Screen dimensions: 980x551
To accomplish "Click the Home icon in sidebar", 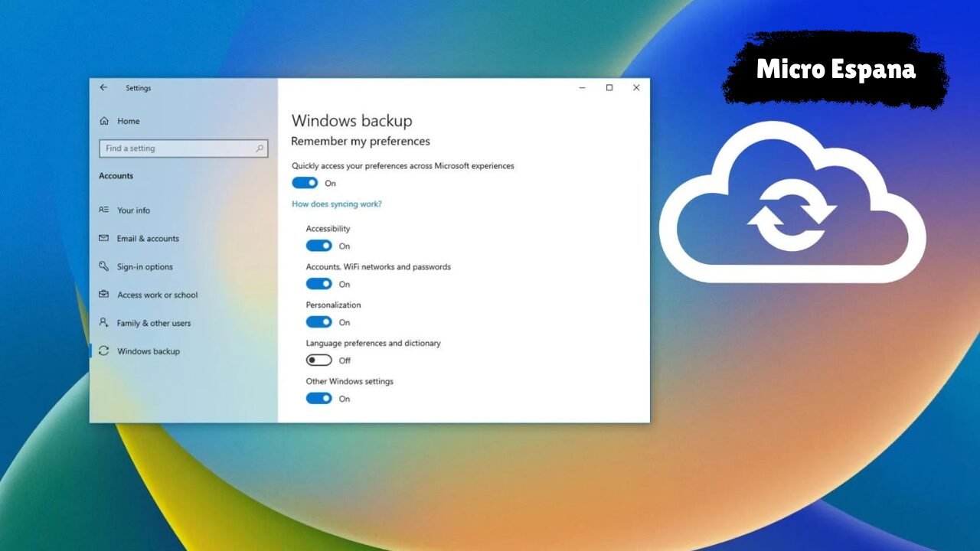I will click(x=104, y=121).
